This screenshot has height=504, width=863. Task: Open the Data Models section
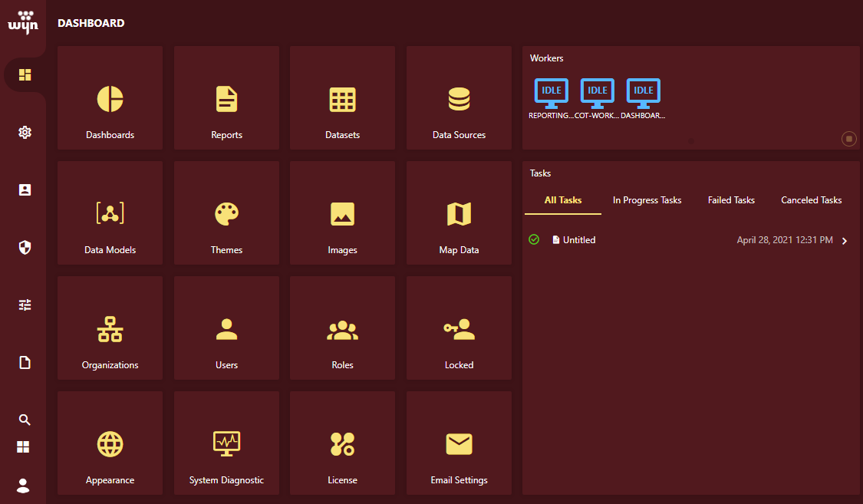click(110, 212)
